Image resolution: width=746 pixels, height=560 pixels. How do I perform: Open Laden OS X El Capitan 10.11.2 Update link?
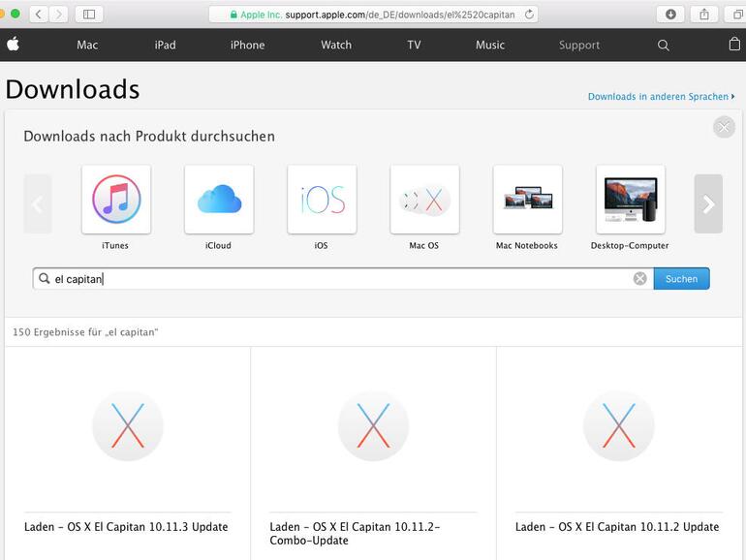point(617,527)
